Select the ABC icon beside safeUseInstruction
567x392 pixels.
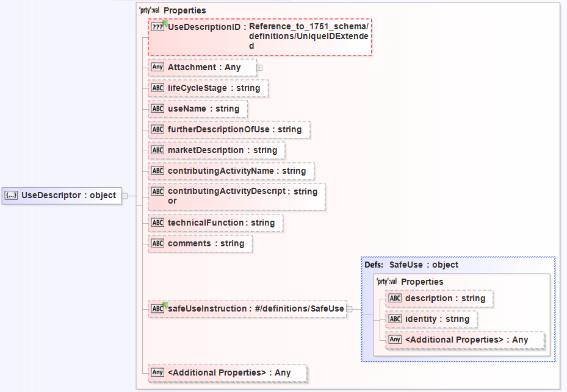tap(157, 308)
